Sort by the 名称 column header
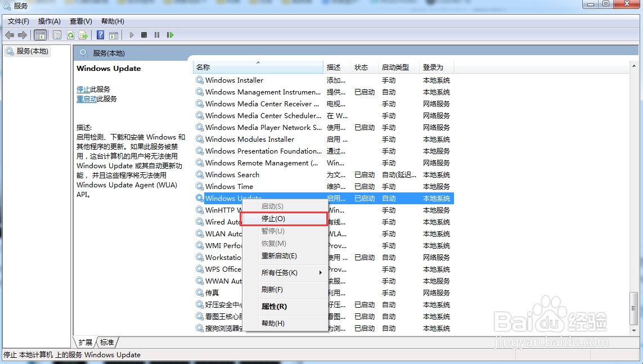The width and height of the screenshot is (643, 364). pos(258,67)
